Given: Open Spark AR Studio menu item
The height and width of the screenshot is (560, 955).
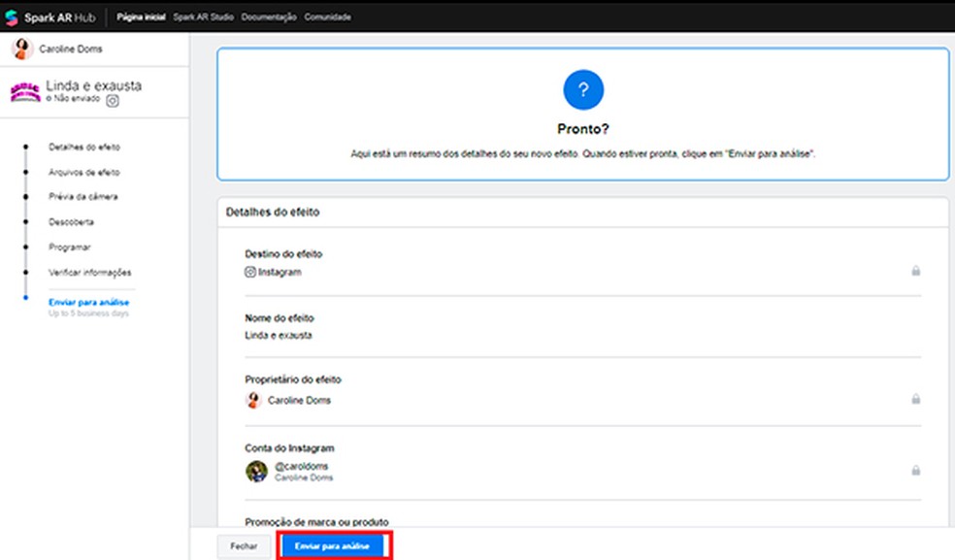Looking at the screenshot, I should tap(204, 17).
